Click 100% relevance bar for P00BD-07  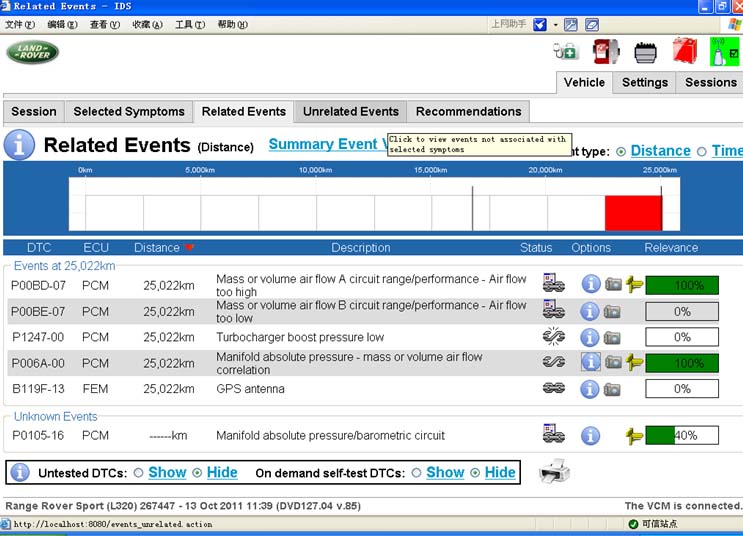682,285
